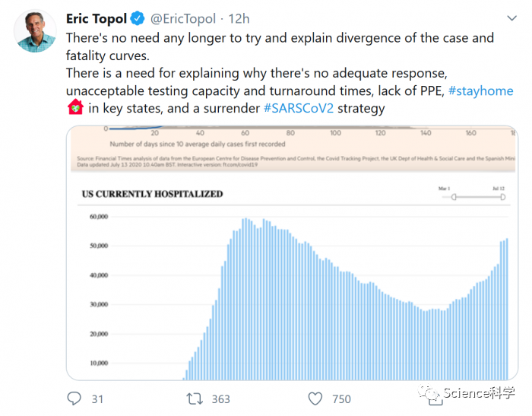Click the reply speech bubble icon
The width and height of the screenshot is (532, 416).
tap(74, 399)
